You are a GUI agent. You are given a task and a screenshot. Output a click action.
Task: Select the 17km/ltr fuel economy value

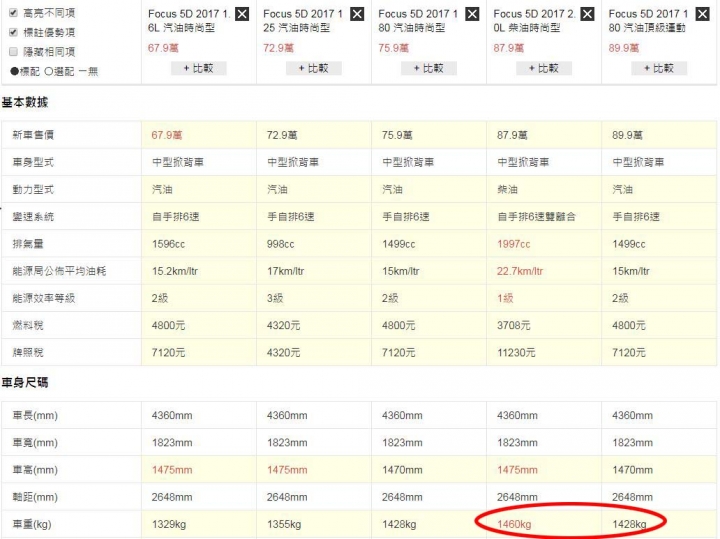pos(286,271)
